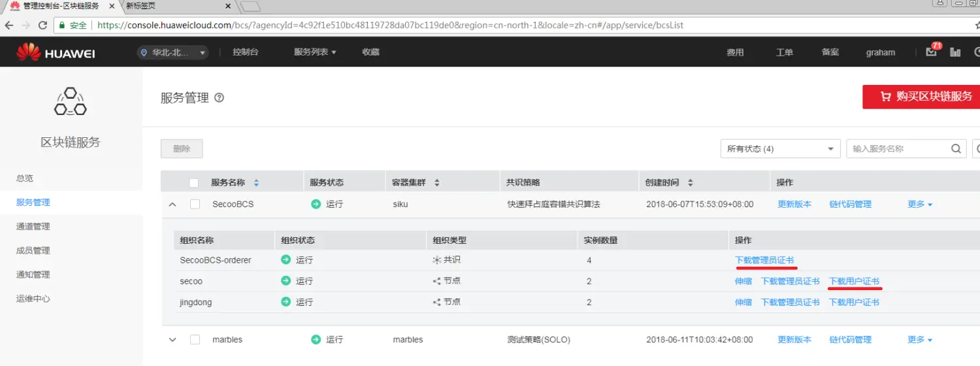Open the graham account menu
The height and width of the screenshot is (366, 980).
tap(881, 52)
